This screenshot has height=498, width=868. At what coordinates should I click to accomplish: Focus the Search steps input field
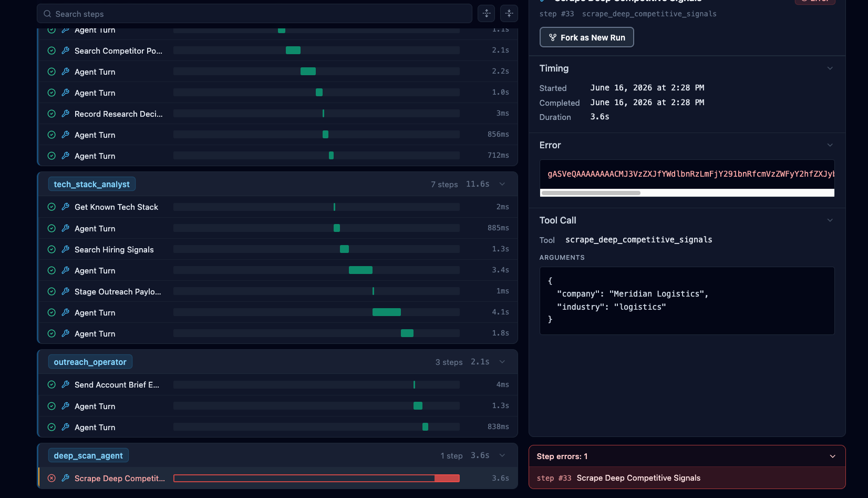[x=254, y=14]
